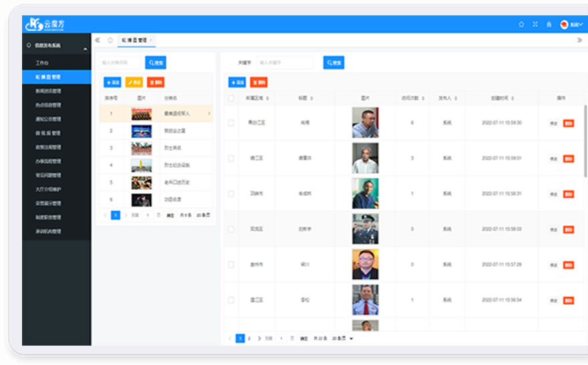Image resolution: width=588 pixels, height=365 pixels.
Task: Tick the checkbox for the second table row
Action: (x=231, y=158)
